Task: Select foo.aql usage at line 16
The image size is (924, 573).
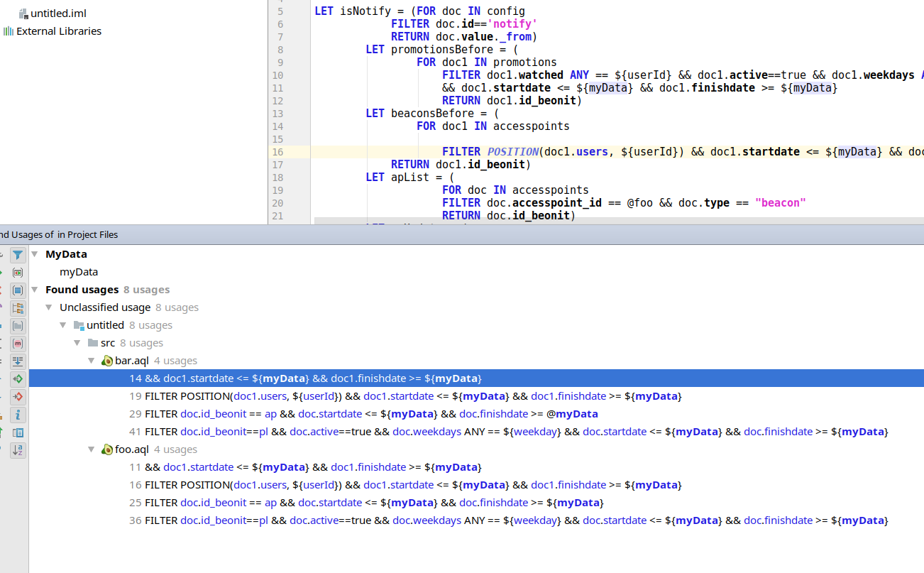Action: click(476, 485)
